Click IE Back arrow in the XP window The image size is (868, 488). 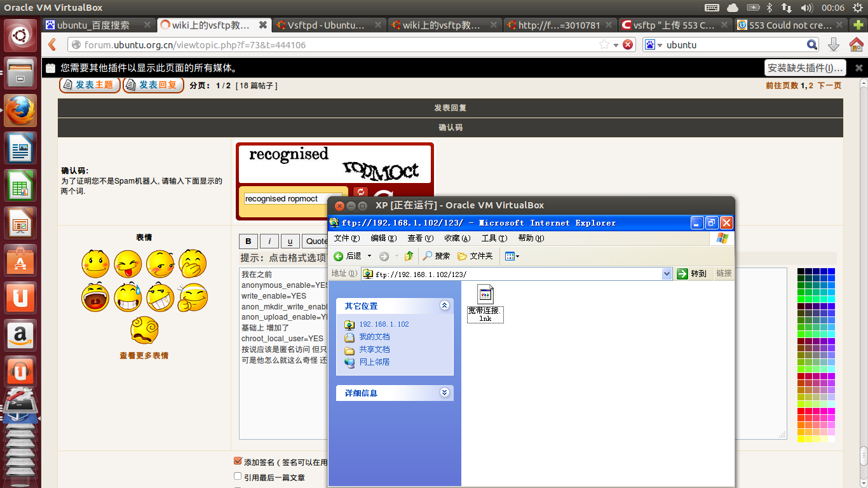pos(347,255)
